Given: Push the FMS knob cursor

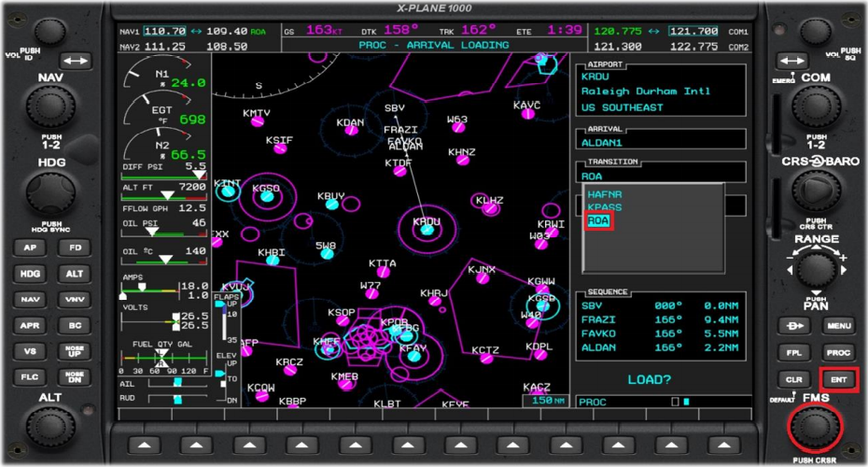Looking at the screenshot, I should [814, 427].
